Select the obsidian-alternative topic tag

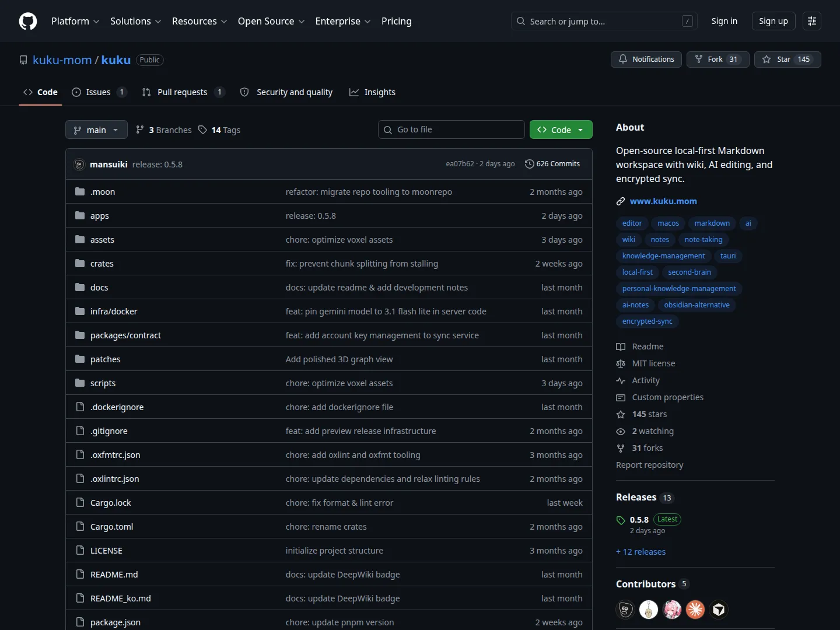point(696,305)
